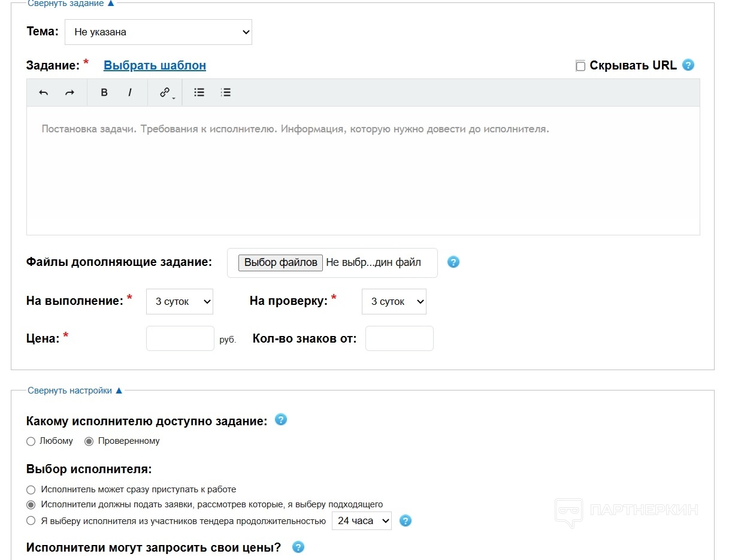Toggle bold formatting in task editor
Screen dimensions: 729x560
104,92
